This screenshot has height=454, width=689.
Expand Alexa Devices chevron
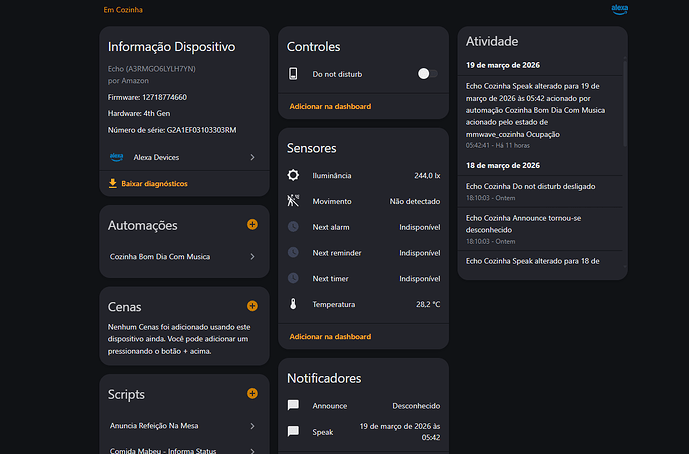tap(252, 157)
